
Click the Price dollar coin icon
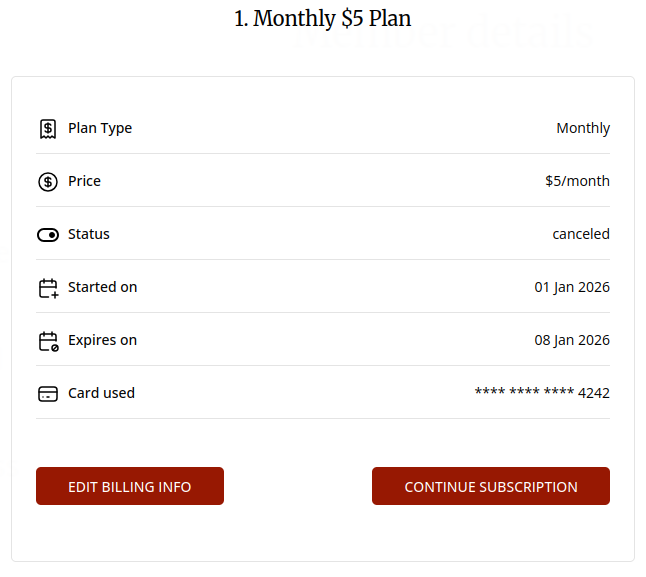point(48,182)
